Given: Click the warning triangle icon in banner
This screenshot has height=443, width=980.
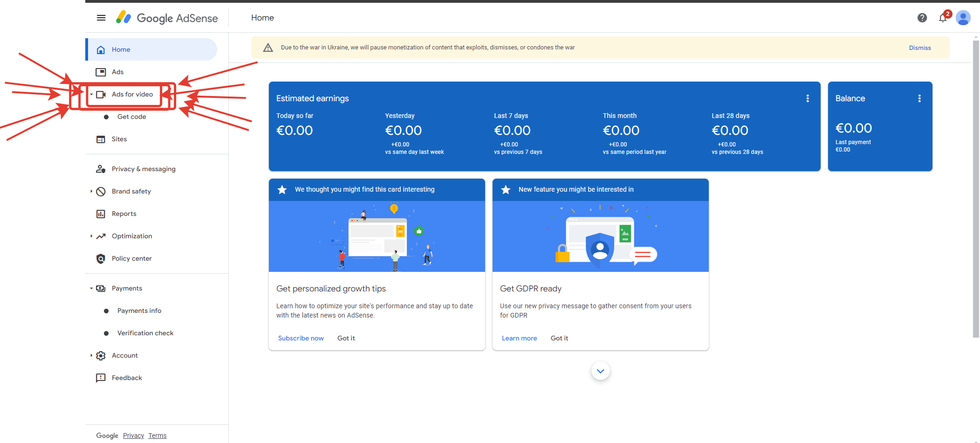Looking at the screenshot, I should click(268, 48).
